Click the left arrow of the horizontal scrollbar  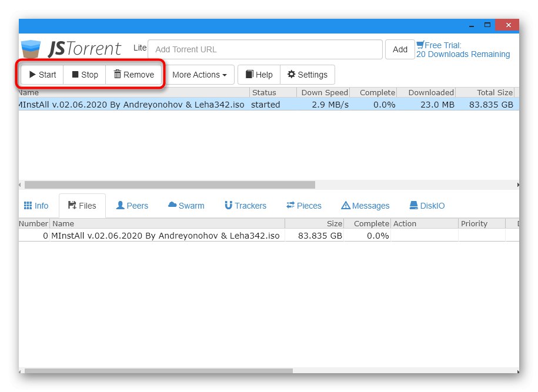pyautogui.click(x=19, y=185)
